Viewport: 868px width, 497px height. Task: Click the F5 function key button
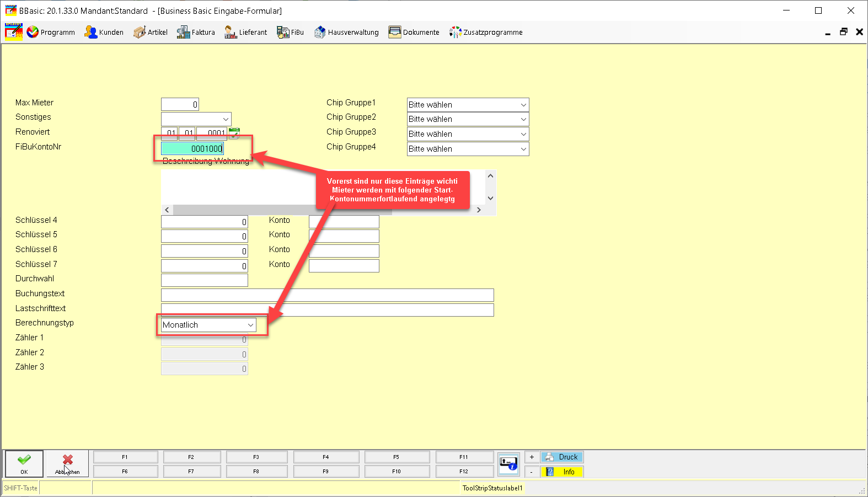(397, 457)
